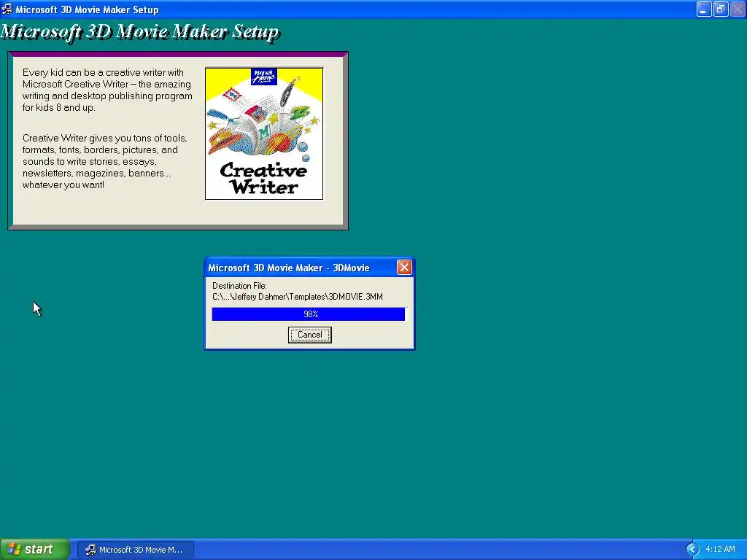Click the 4:12 AM system clock
Screen dimensions: 747x560
pyautogui.click(x=720, y=549)
